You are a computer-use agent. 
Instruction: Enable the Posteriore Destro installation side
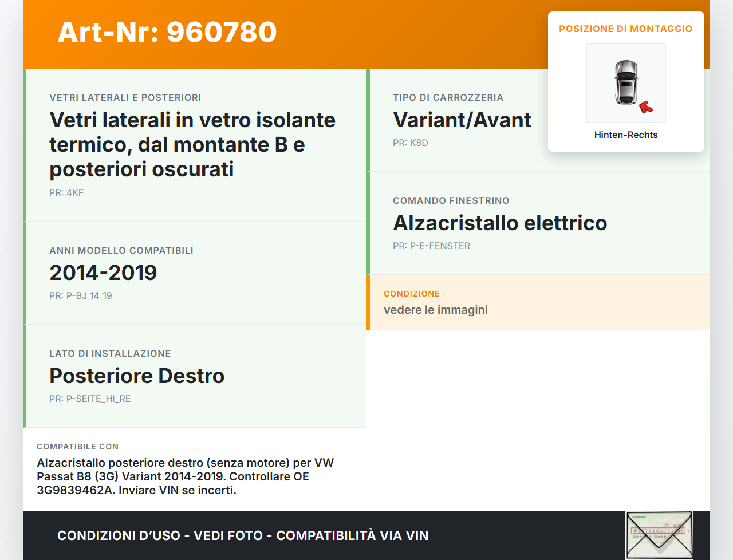tap(137, 376)
